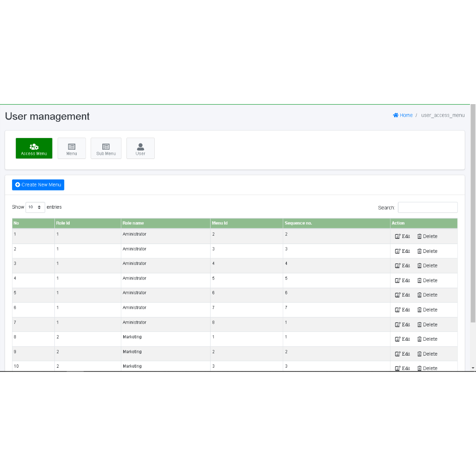This screenshot has width=476, height=476.
Task: Open the Access Menu tab
Action: tap(34, 148)
